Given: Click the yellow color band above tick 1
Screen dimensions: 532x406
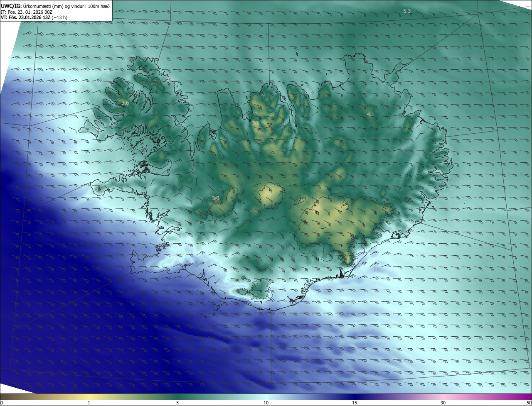Looking at the screenshot, I should coord(89,396).
